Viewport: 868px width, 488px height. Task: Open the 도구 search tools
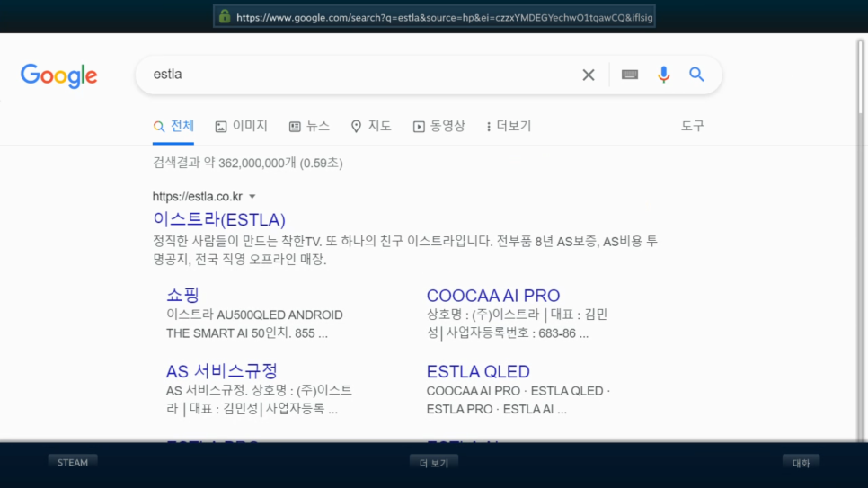coord(693,126)
